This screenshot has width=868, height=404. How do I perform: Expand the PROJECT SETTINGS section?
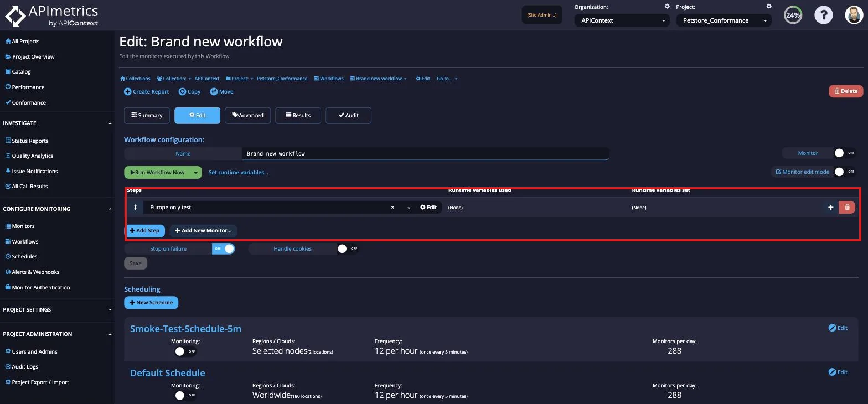(x=57, y=309)
